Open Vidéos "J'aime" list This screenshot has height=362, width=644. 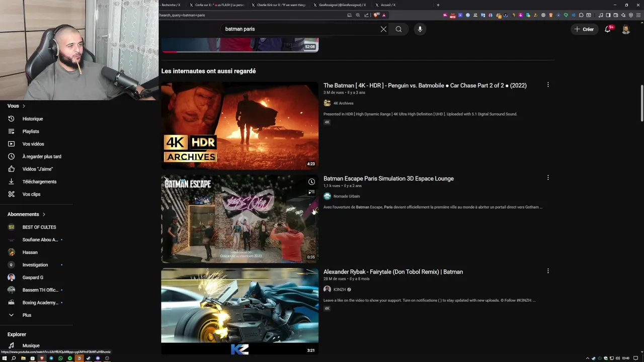pos(37,169)
